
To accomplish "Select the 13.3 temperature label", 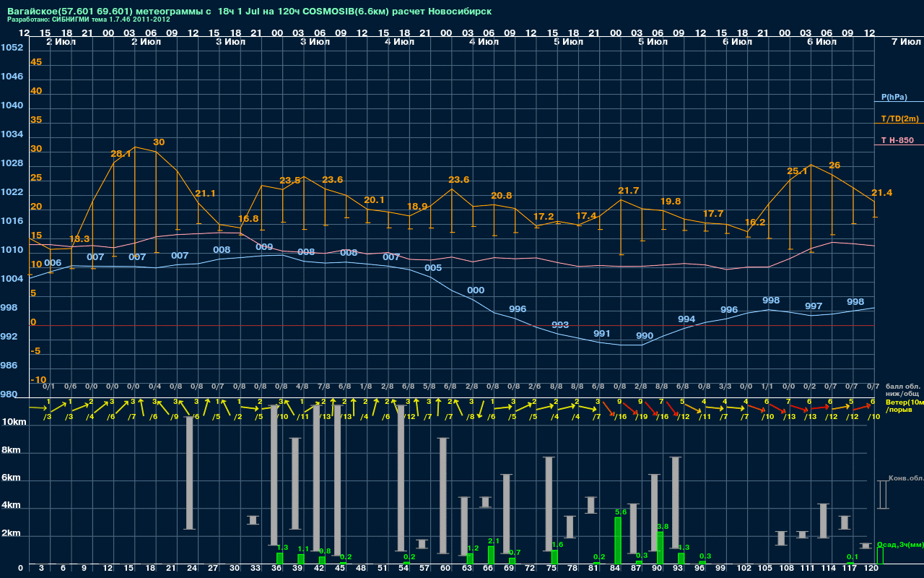I will [x=79, y=238].
